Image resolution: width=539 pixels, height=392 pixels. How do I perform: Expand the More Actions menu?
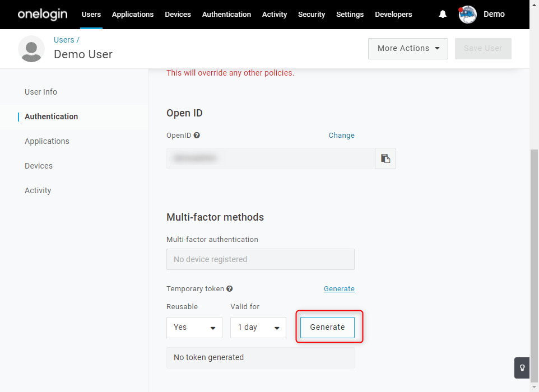point(408,49)
